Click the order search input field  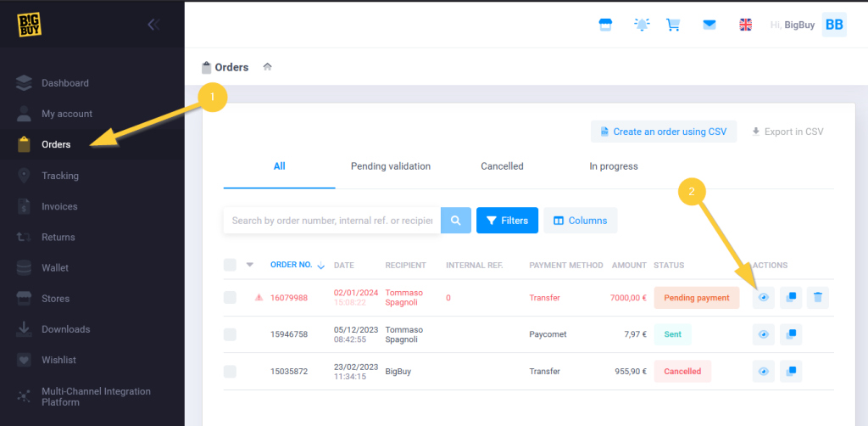pos(331,221)
